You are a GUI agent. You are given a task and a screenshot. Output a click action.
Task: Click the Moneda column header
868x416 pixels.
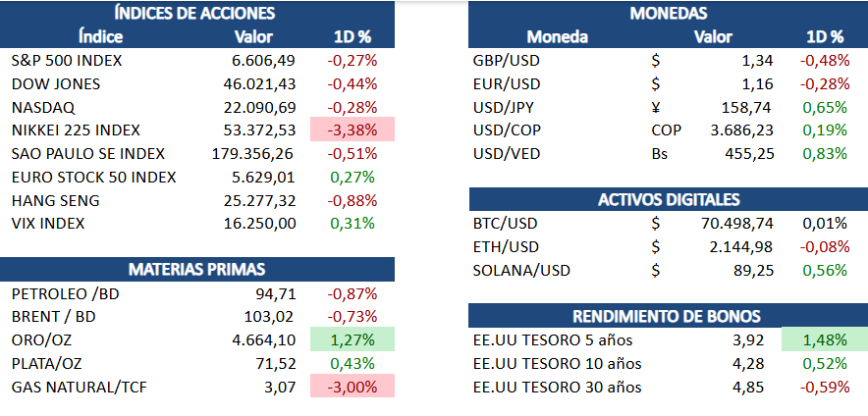point(557,37)
